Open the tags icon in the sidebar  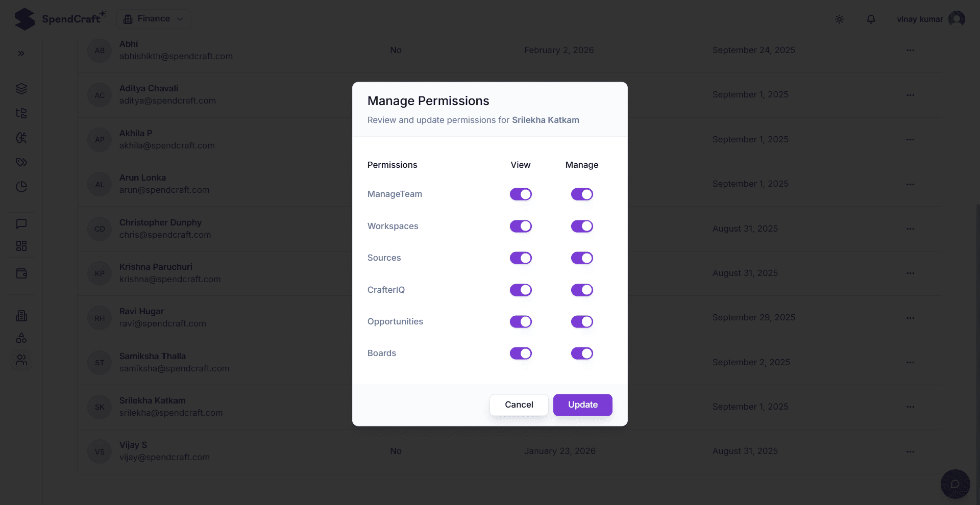(21, 162)
